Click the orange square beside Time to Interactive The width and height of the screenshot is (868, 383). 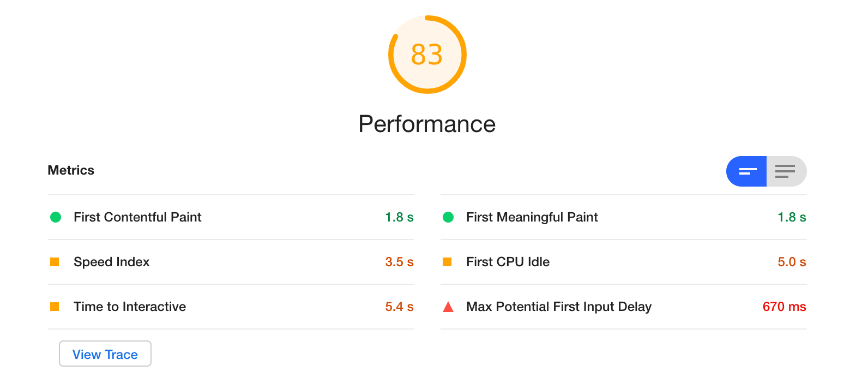click(55, 307)
